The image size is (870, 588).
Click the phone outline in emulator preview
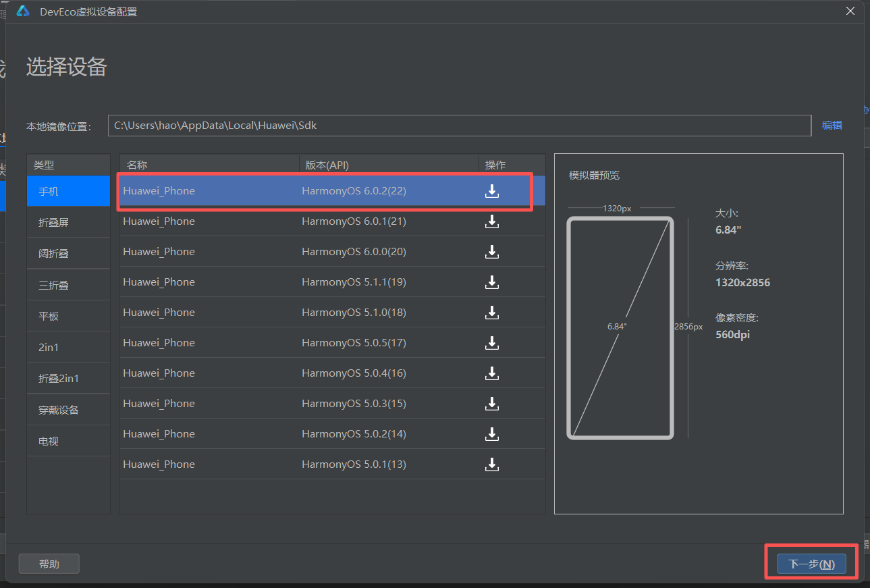click(620, 327)
